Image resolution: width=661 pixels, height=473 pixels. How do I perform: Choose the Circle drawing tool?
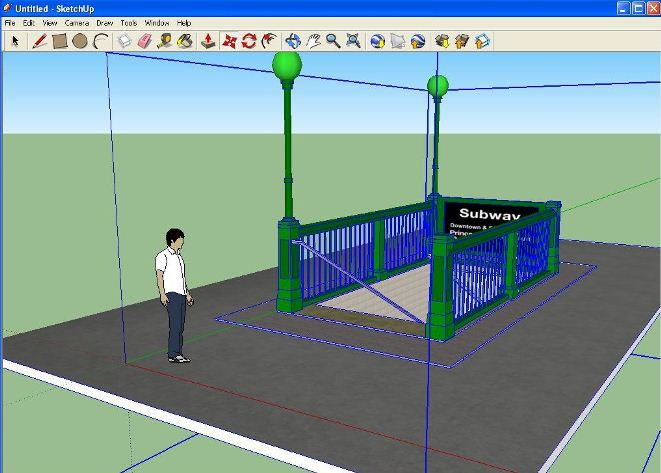click(79, 41)
